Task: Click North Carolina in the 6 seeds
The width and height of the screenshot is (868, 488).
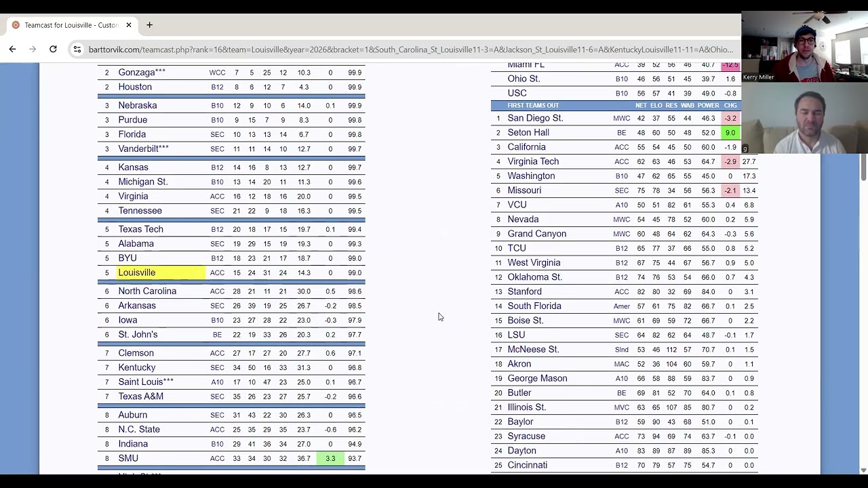Action: pyautogui.click(x=147, y=291)
